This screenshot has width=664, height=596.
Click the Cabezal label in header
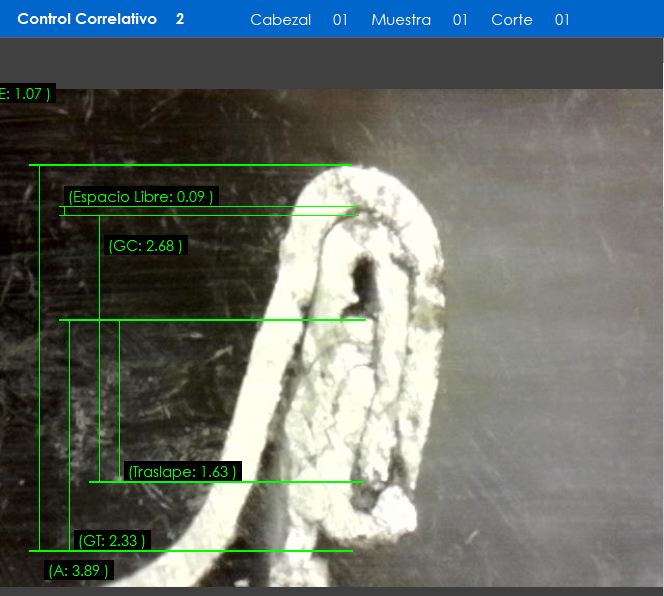tap(280, 20)
